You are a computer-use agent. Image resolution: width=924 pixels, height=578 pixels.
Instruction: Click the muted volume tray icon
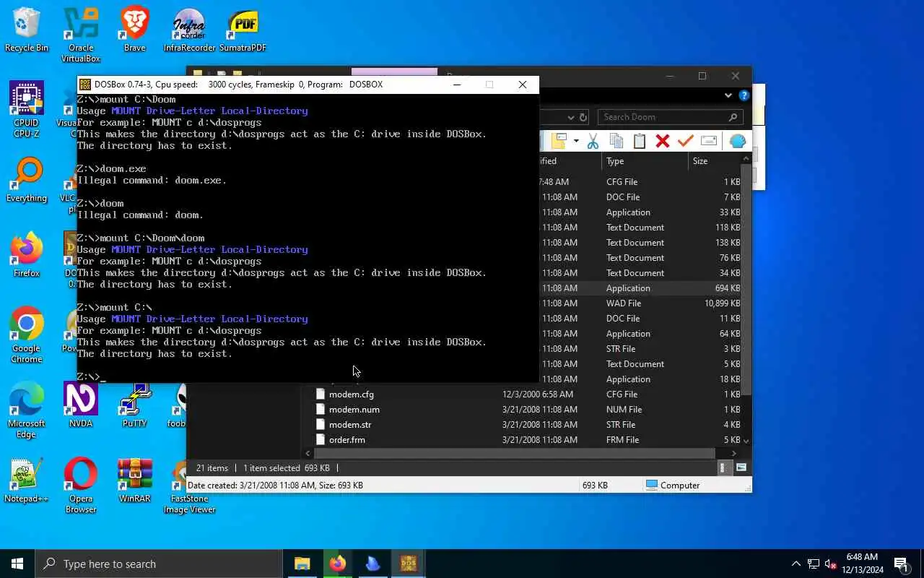click(831, 564)
